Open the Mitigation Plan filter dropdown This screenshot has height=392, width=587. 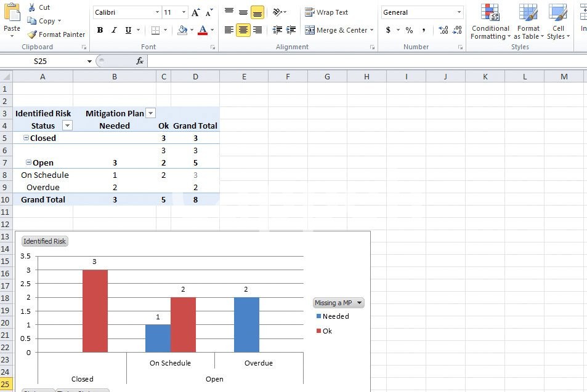click(x=151, y=113)
